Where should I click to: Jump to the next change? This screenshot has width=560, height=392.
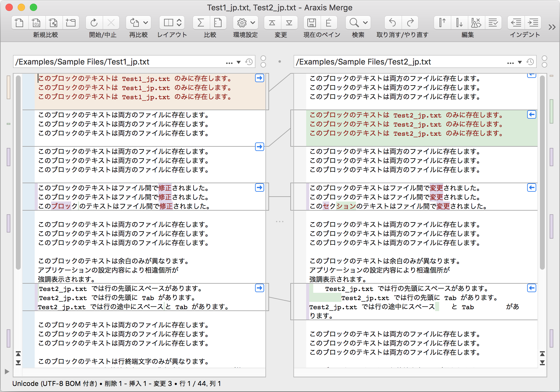tap(289, 22)
